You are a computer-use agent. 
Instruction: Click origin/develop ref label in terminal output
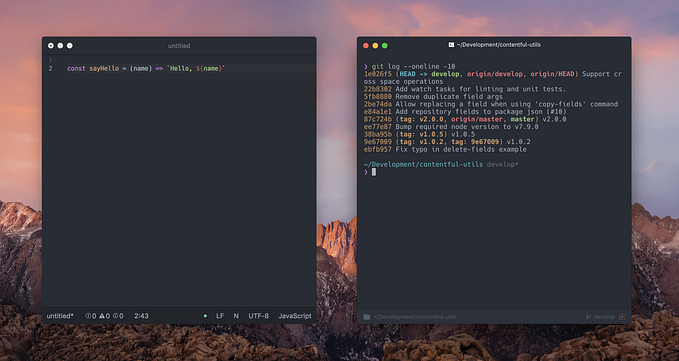pyautogui.click(x=495, y=74)
